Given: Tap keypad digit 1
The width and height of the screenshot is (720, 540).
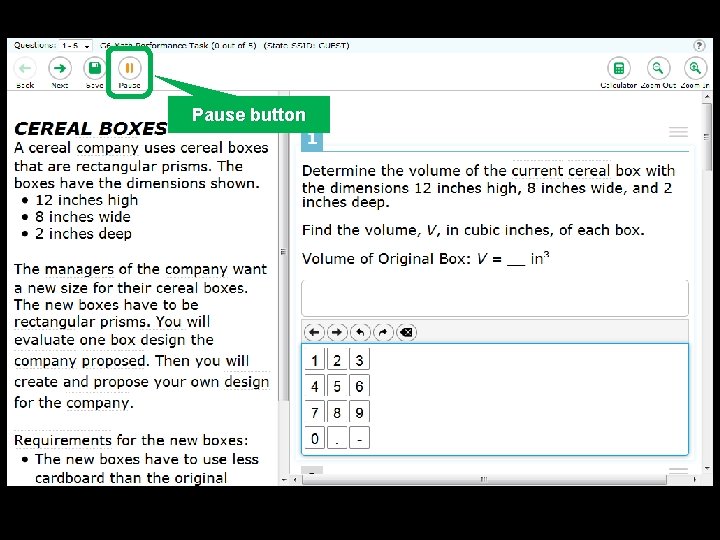Looking at the screenshot, I should [315, 360].
